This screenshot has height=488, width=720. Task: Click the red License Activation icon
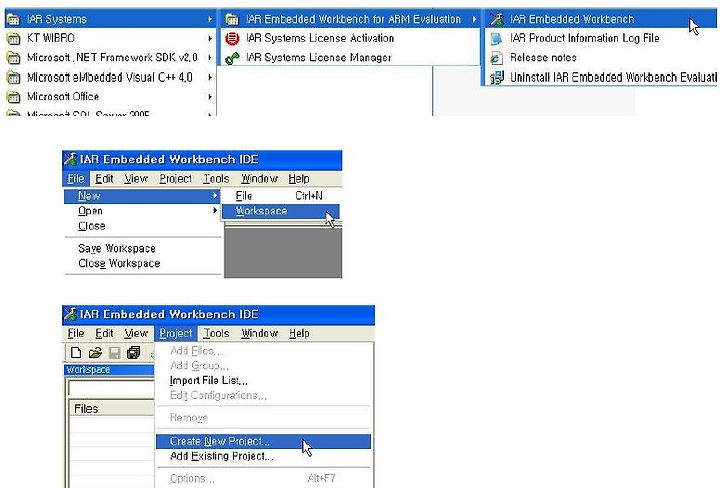[x=232, y=39]
